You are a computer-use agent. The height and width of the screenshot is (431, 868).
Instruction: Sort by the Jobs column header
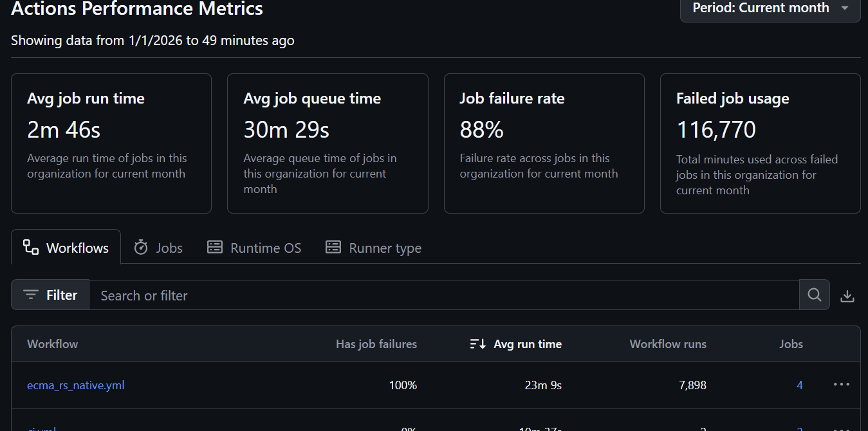791,344
